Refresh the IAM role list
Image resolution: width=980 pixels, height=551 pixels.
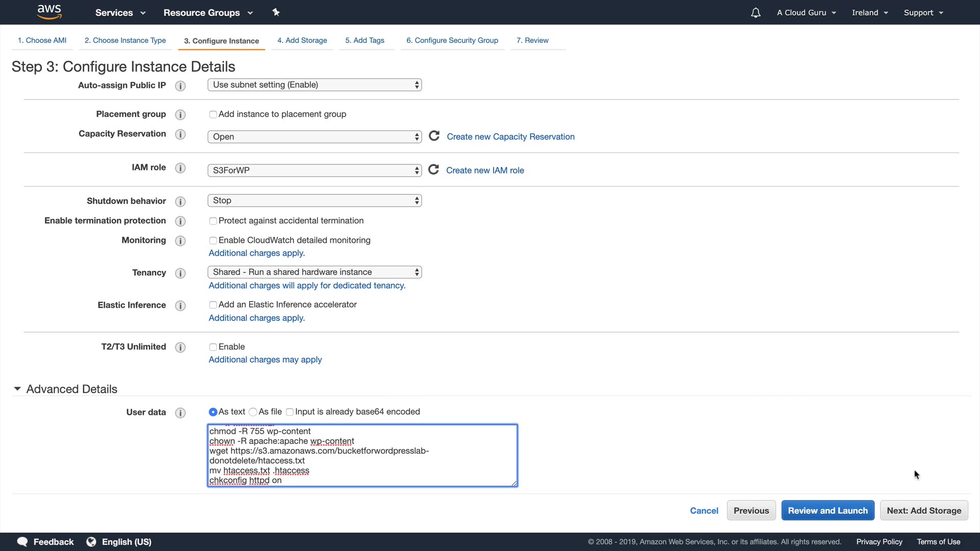(433, 169)
